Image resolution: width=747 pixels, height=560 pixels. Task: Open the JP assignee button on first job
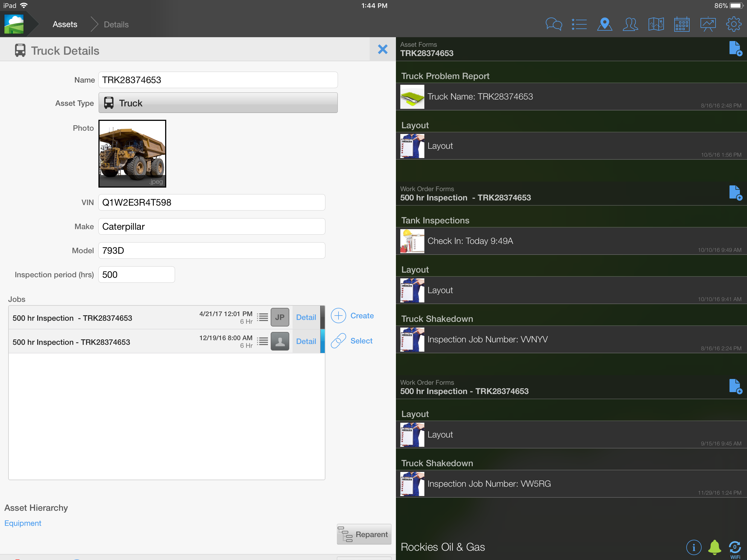click(280, 317)
